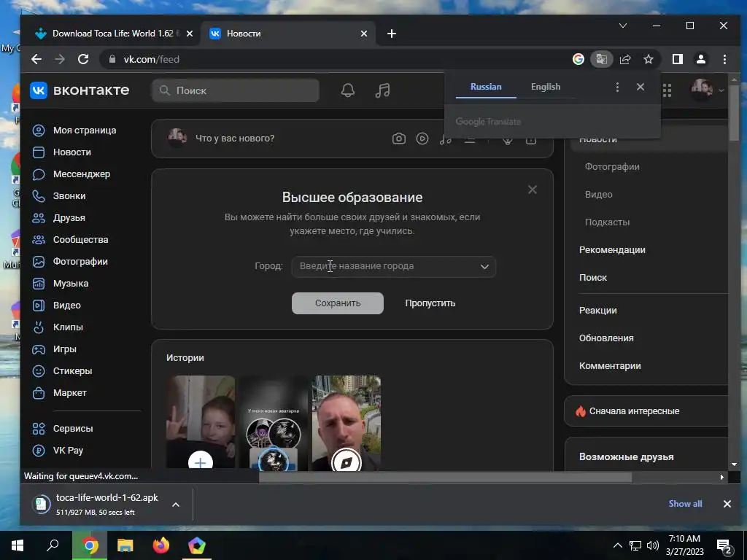
Task: Click the VKontakte logo
Action: tap(80, 90)
